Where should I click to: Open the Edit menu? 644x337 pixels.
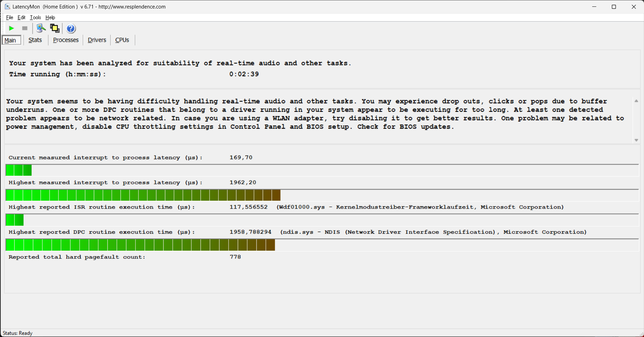(x=21, y=18)
